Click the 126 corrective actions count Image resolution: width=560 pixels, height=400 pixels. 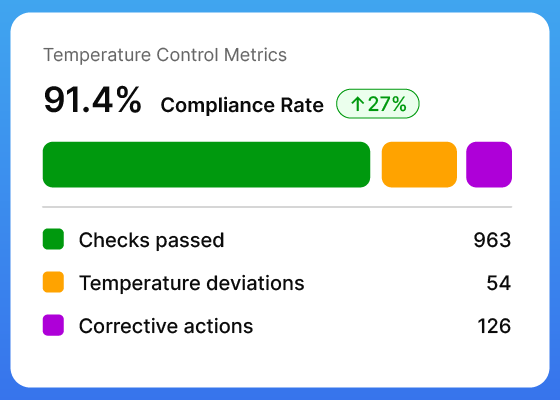[494, 326]
